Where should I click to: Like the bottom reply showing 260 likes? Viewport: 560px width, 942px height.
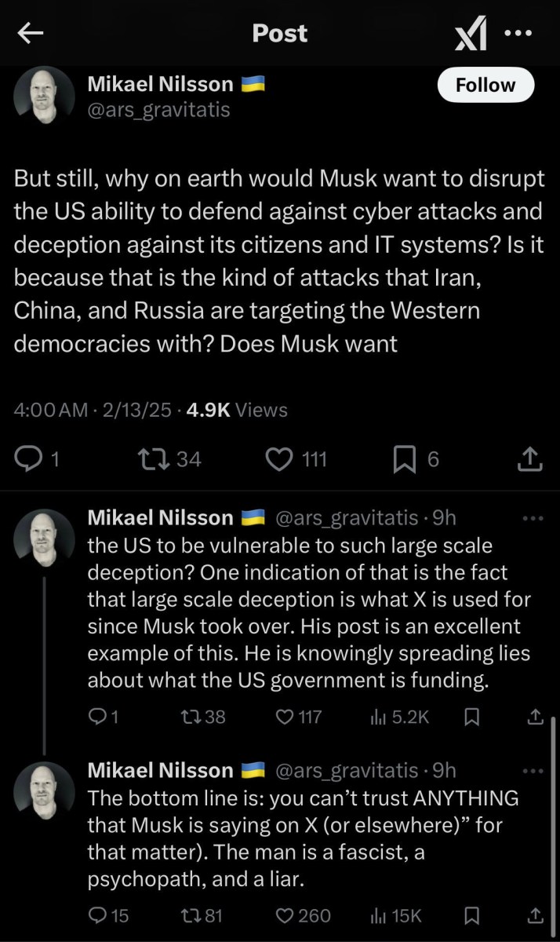[x=284, y=915]
